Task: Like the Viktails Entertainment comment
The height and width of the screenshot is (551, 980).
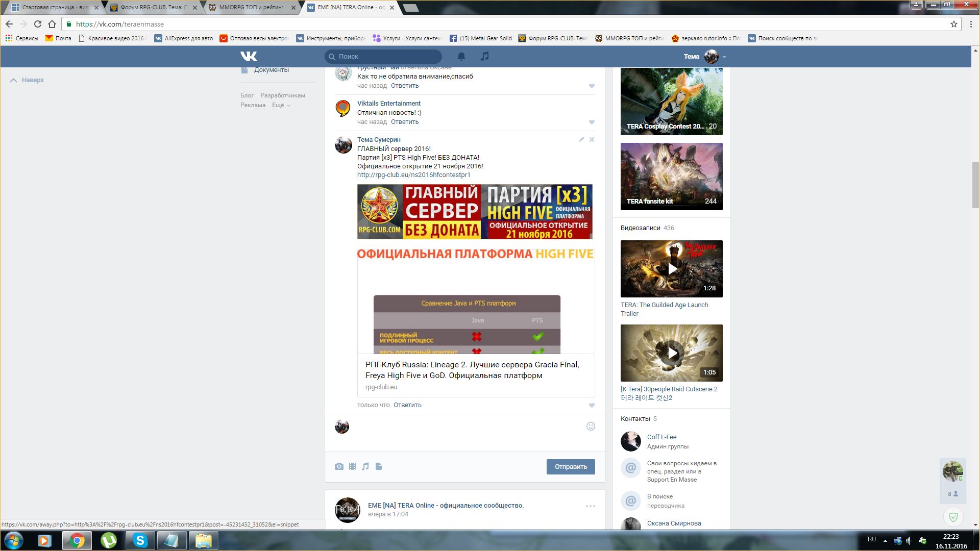Action: click(592, 122)
